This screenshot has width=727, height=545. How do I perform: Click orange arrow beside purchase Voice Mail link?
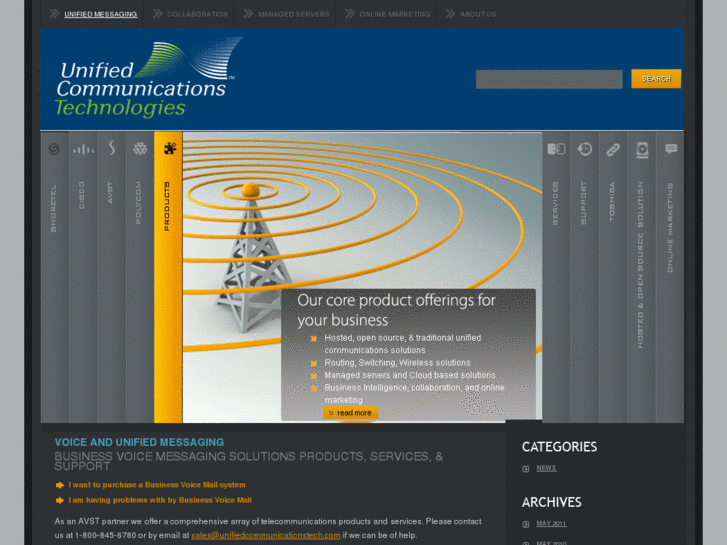pyautogui.click(x=60, y=485)
